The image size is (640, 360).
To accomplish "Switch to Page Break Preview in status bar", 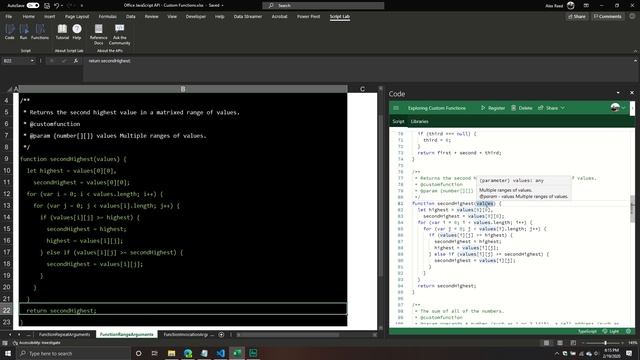I will [573, 343].
